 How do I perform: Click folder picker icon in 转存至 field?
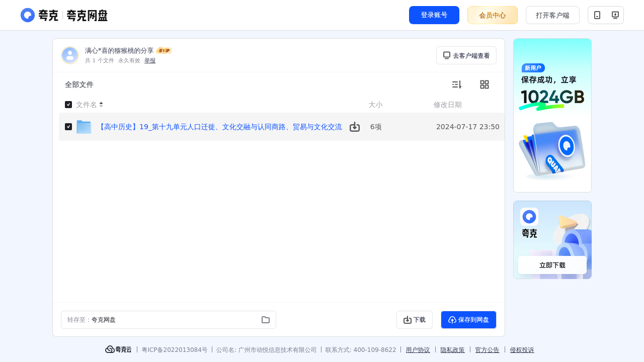(266, 320)
